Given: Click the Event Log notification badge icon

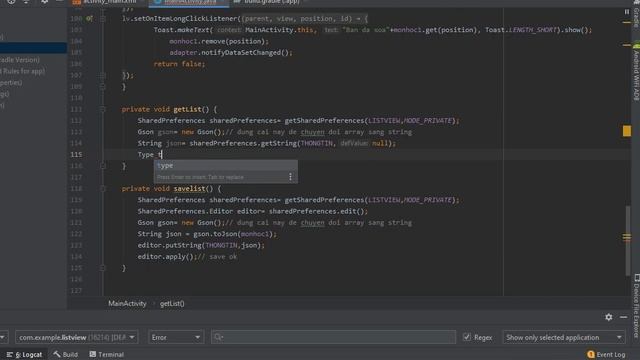Looking at the screenshot, I should tap(591, 354).
